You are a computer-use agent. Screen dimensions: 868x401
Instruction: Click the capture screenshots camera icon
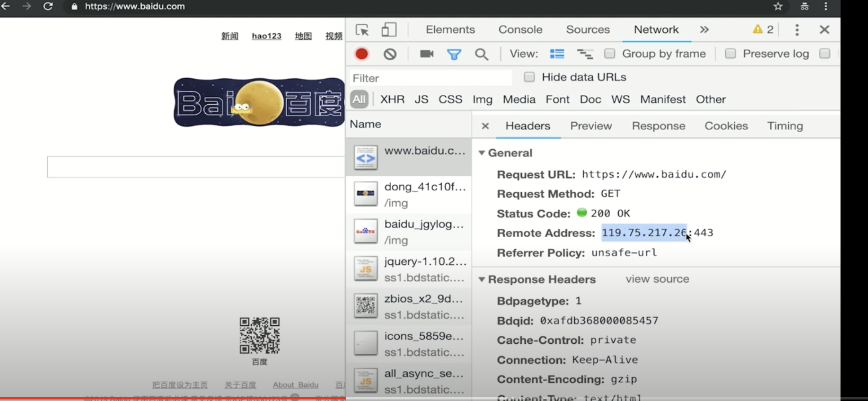426,54
